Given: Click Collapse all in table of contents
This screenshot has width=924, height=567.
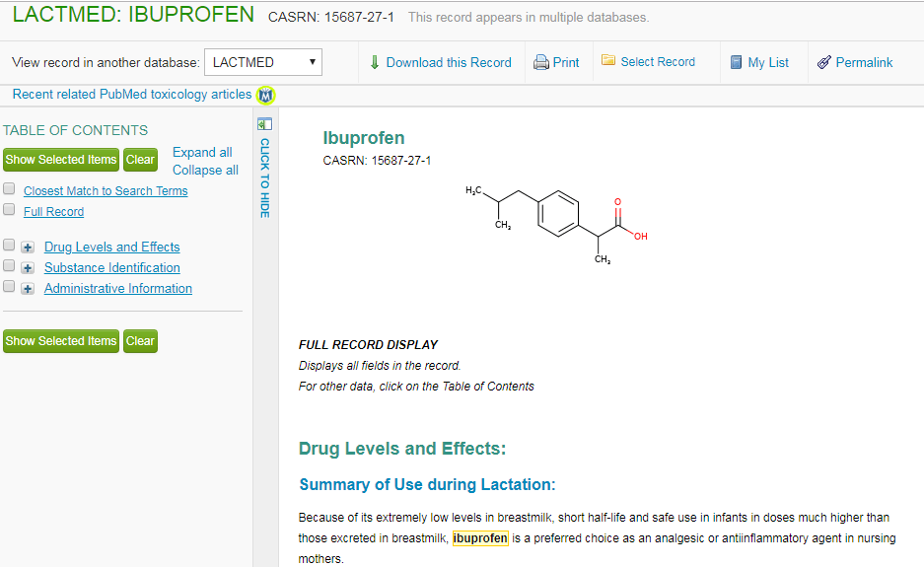Looking at the screenshot, I should [x=205, y=170].
